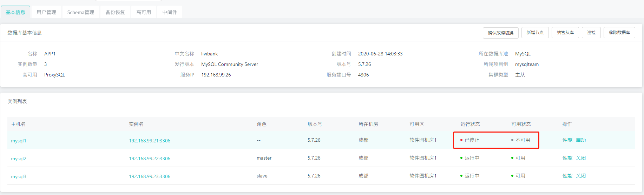
Task: Click the 纳管从库 button
Action: (565, 33)
